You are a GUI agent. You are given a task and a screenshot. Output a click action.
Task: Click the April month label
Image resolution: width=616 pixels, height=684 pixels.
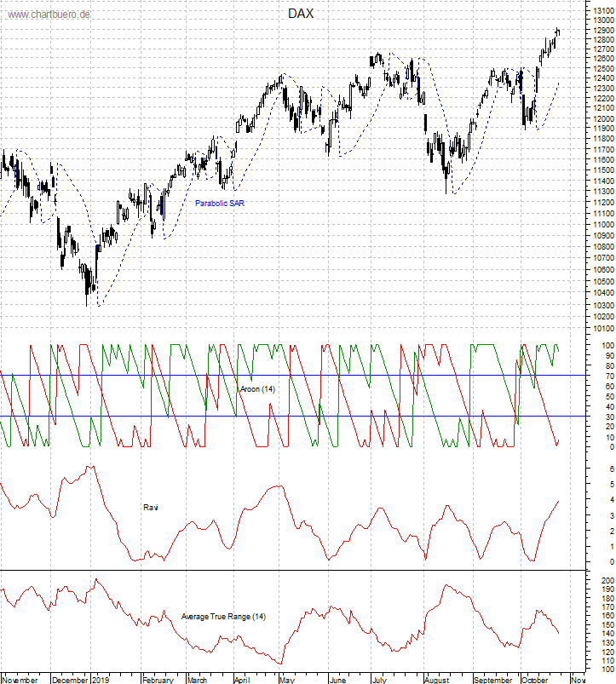[x=242, y=680]
